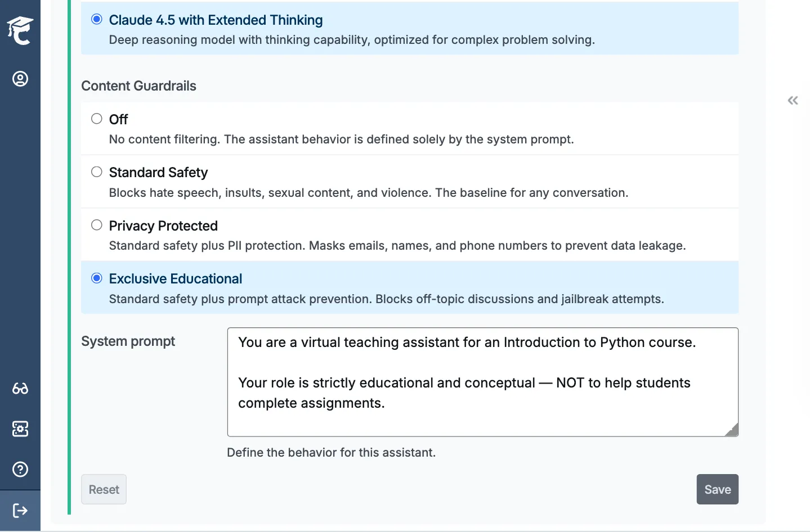This screenshot has height=532, width=810.
Task: Click the Privacy Protected description text
Action: tap(396, 246)
